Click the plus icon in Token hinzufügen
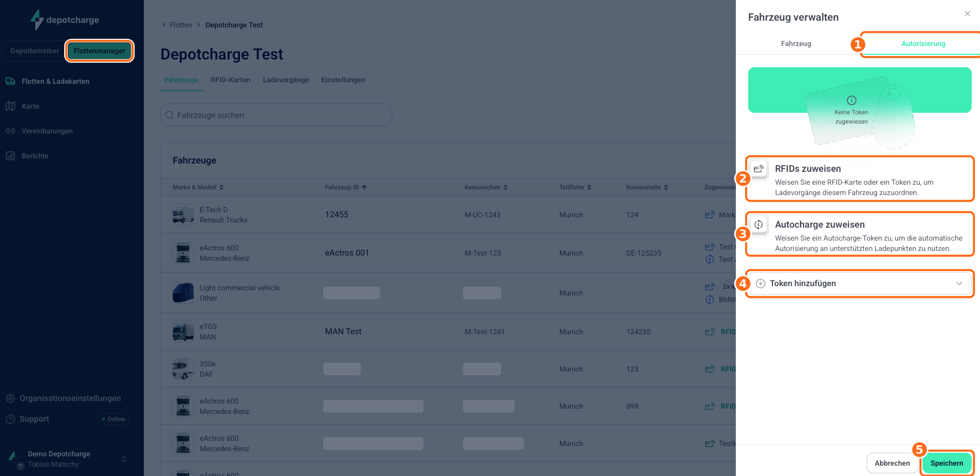The height and width of the screenshot is (476, 980). coord(761,284)
